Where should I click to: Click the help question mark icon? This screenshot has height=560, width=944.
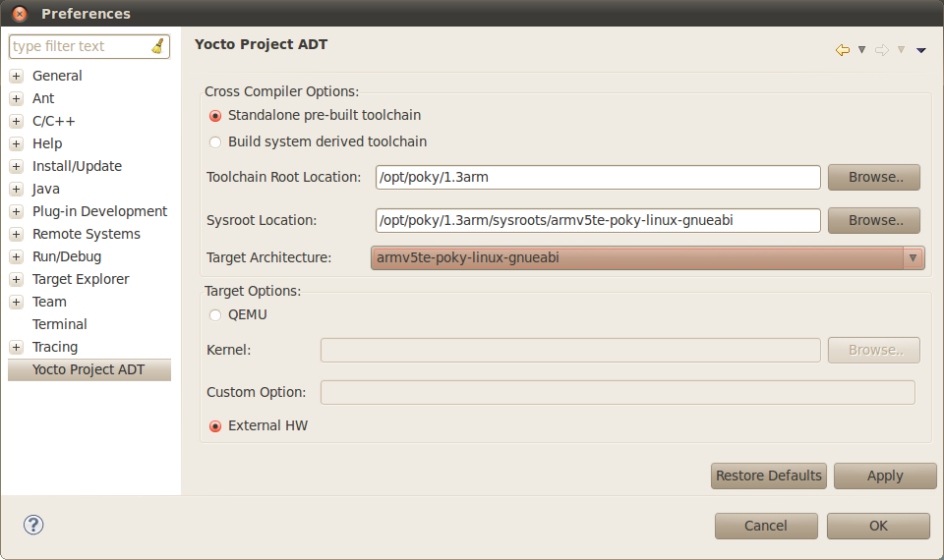tap(33, 525)
